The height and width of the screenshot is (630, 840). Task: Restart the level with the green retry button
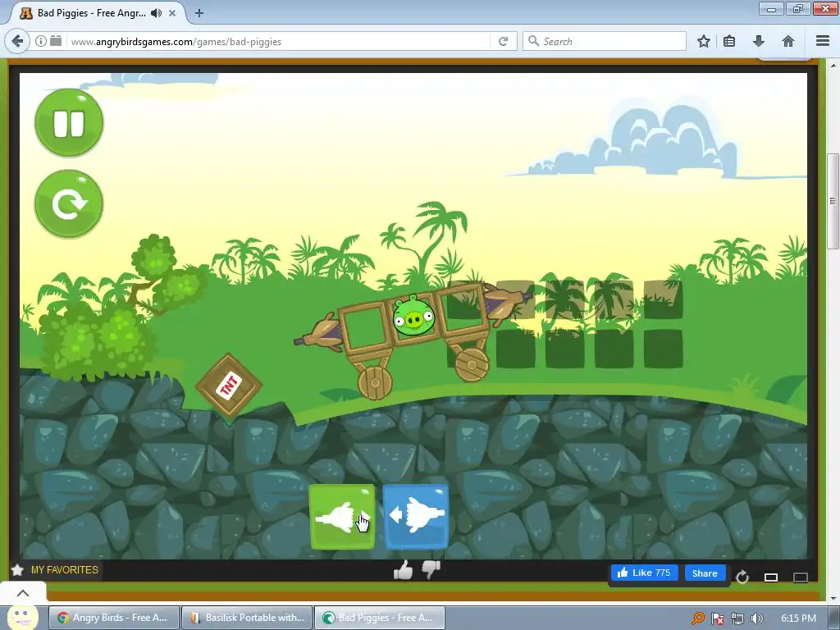tap(69, 204)
